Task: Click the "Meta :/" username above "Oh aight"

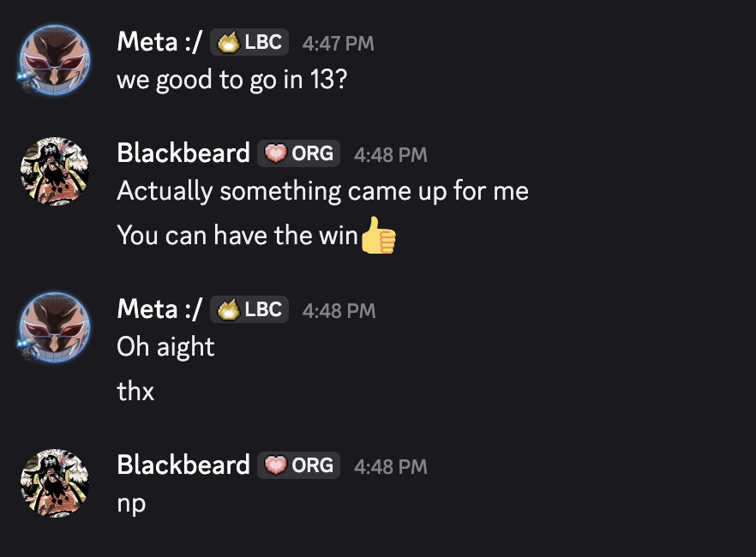Action: point(159,309)
